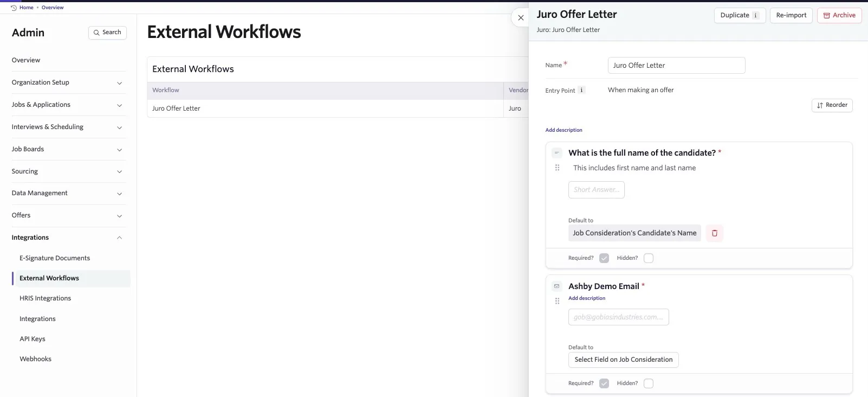
Task: Click Overview breadcrumb link
Action: [53, 8]
